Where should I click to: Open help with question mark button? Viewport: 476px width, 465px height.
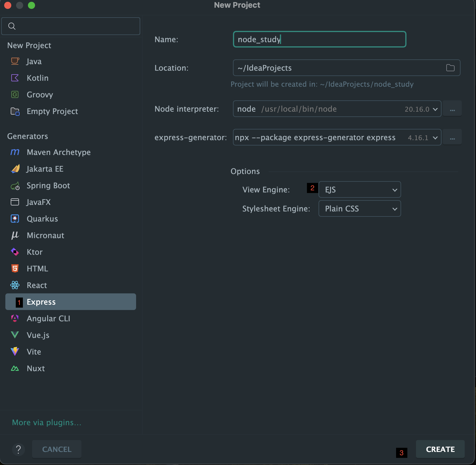pos(18,449)
